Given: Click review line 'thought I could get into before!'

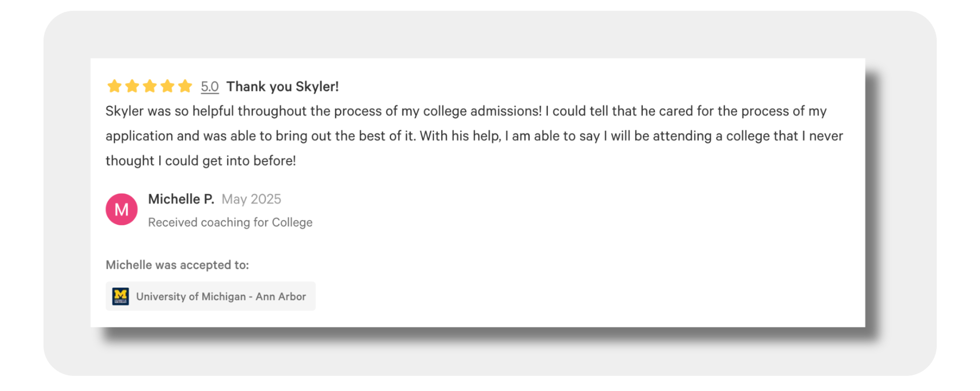Looking at the screenshot, I should click(201, 161).
